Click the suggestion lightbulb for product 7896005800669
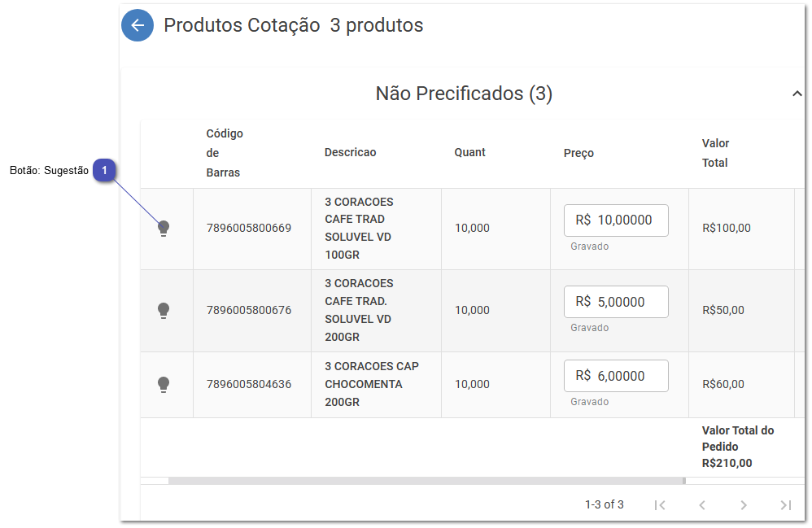The width and height of the screenshot is (812, 528). tap(164, 229)
